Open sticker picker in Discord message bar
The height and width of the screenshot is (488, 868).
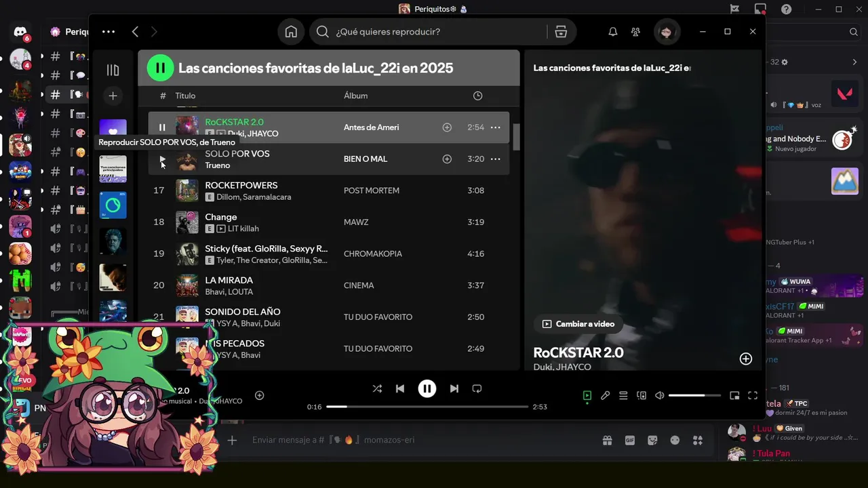tap(652, 440)
